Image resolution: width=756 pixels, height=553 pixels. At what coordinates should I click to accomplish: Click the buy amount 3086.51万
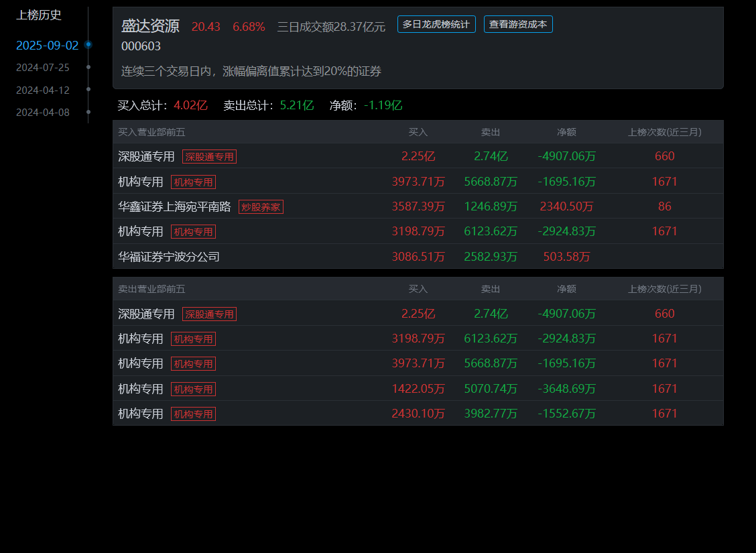[x=418, y=257]
